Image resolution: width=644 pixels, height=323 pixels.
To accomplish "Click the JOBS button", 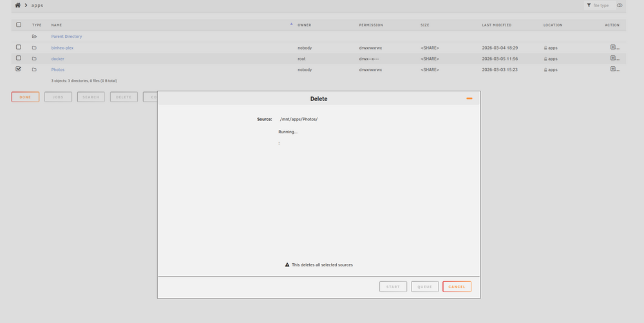I will click(x=59, y=97).
